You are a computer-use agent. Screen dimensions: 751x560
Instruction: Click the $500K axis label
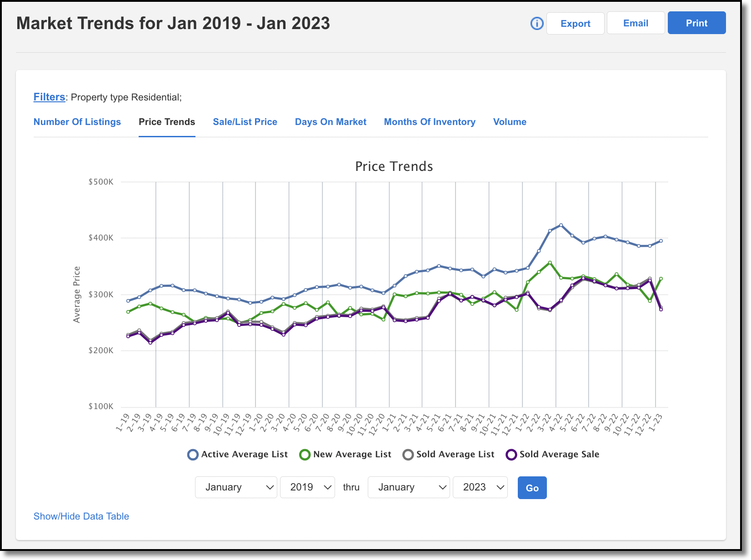tap(101, 182)
